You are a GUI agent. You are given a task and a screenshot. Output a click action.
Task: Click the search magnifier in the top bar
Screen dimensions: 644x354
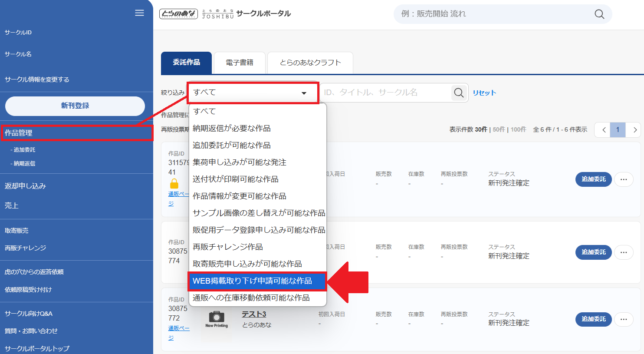599,14
